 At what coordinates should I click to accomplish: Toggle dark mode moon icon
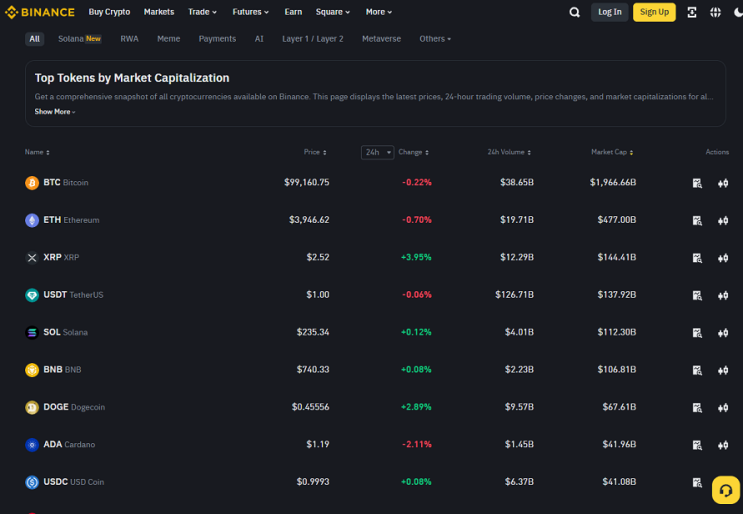point(738,12)
